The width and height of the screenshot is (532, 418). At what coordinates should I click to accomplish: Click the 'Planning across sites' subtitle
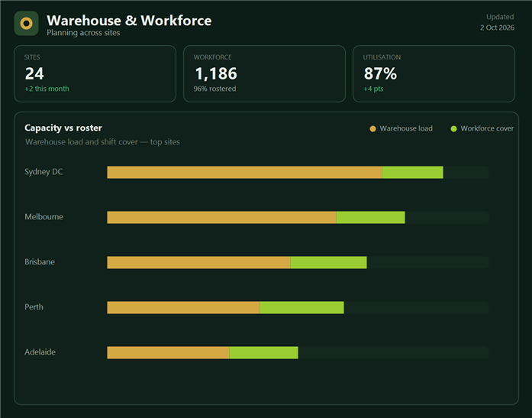(x=83, y=33)
